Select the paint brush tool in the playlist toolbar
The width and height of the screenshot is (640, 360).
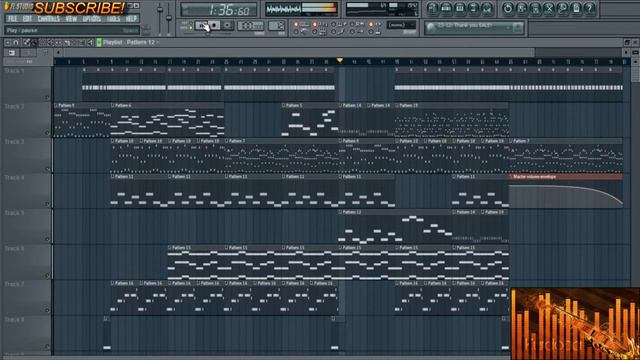point(35,42)
